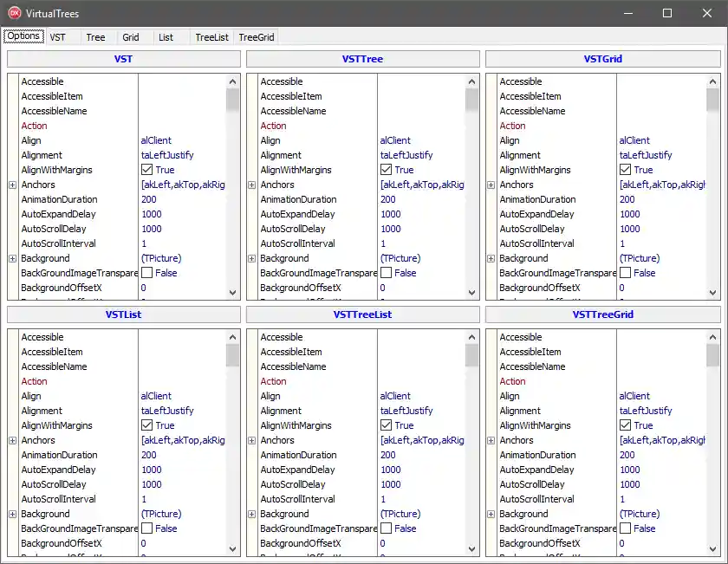Uncheck AlignWithMargins in the VSTGrid panel
Image resolution: width=728 pixels, height=564 pixels.
click(624, 170)
